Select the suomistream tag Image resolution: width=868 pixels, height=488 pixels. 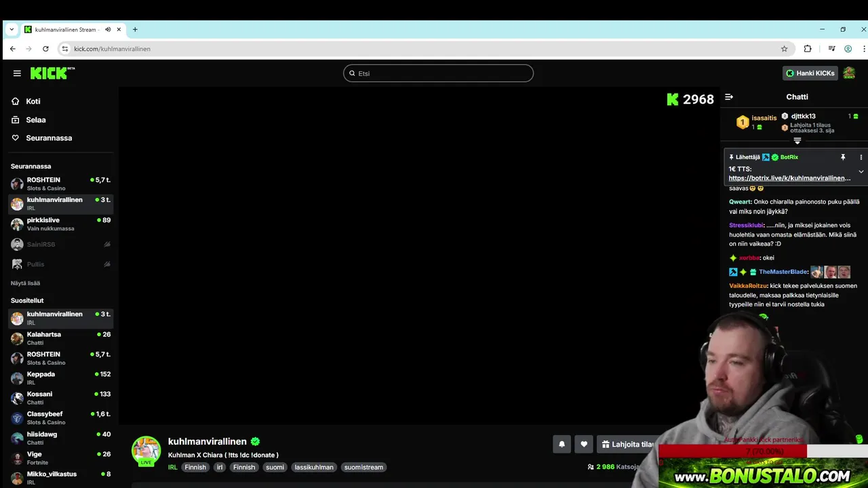(363, 467)
